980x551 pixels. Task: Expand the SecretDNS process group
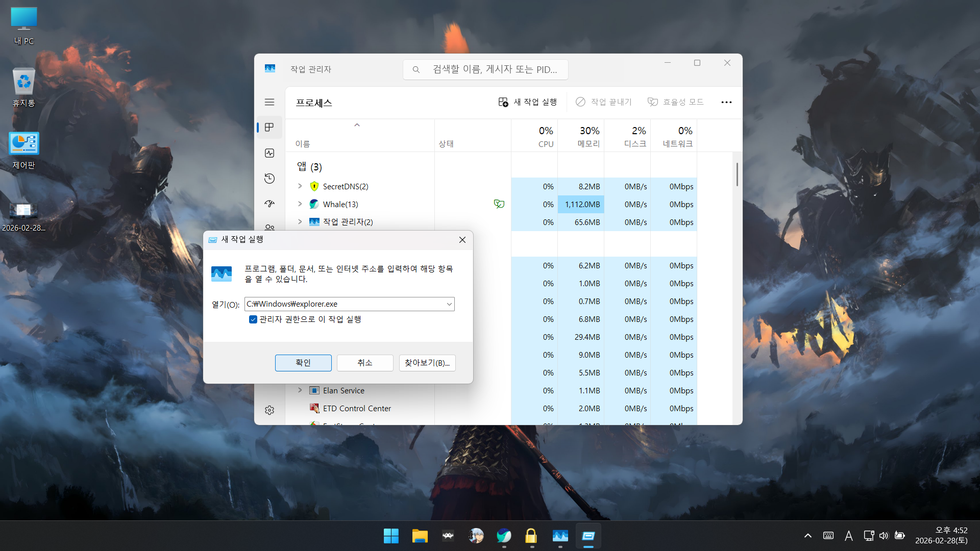[300, 186]
